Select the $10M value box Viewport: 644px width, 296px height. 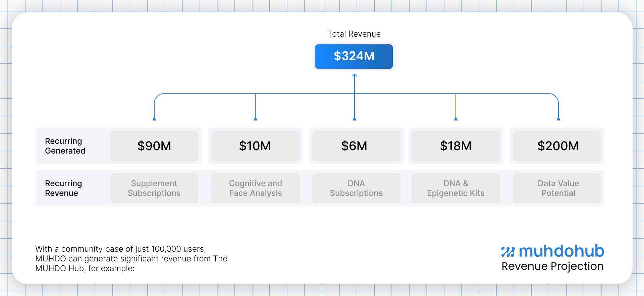[x=255, y=146]
